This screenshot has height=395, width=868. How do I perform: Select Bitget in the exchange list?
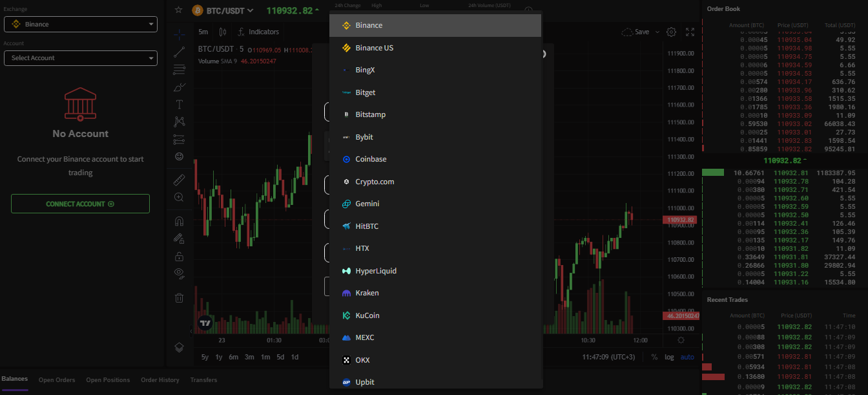[435, 92]
